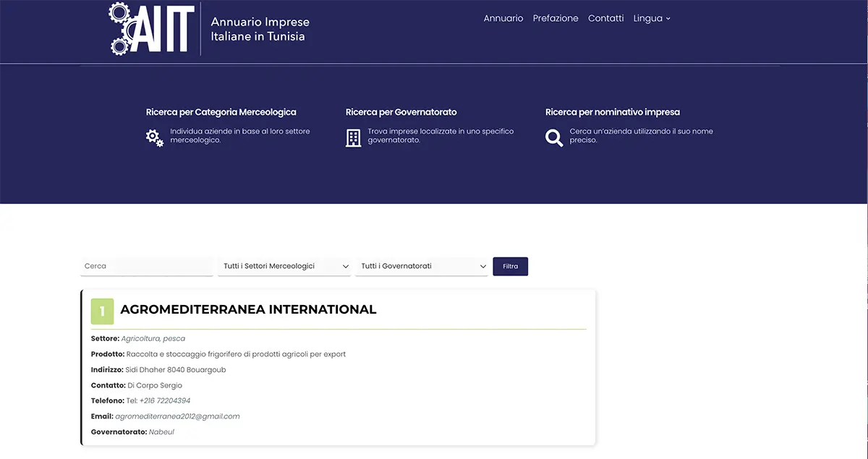Click Ricerca per Governatorato heading
The width and height of the screenshot is (868, 459).
coord(401,112)
